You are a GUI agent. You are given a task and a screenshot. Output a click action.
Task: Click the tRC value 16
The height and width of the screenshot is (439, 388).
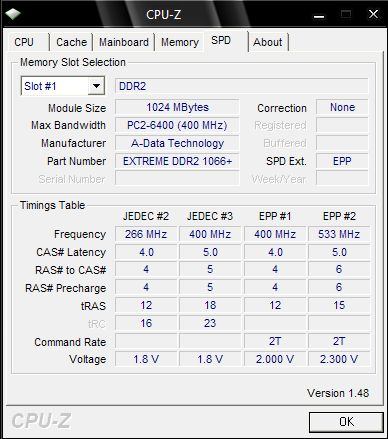click(x=146, y=323)
